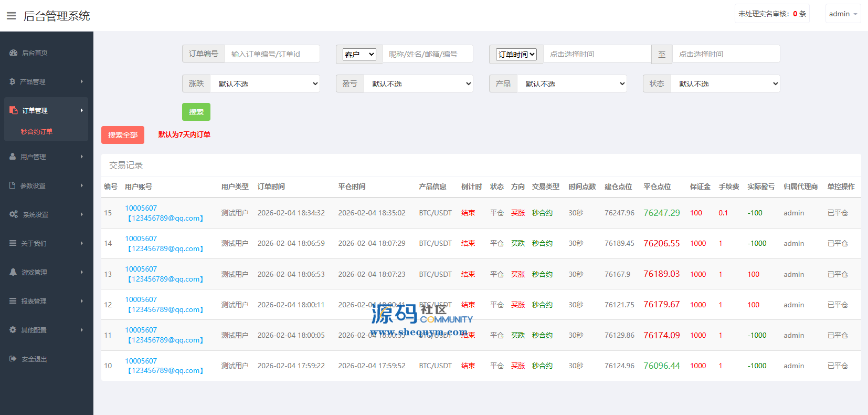Click the gears icon for 系统设置
The height and width of the screenshot is (415, 868).
14,214
